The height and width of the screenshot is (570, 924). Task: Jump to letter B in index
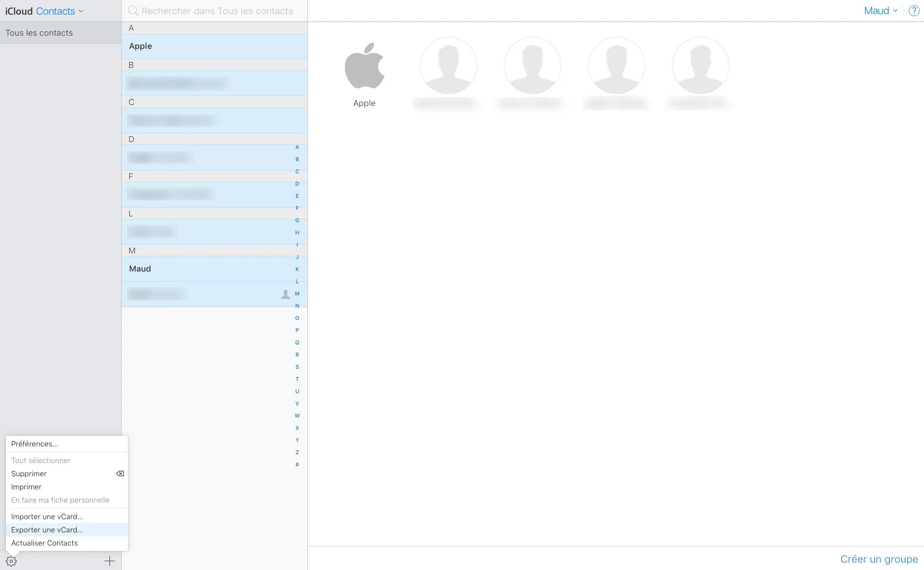(297, 159)
